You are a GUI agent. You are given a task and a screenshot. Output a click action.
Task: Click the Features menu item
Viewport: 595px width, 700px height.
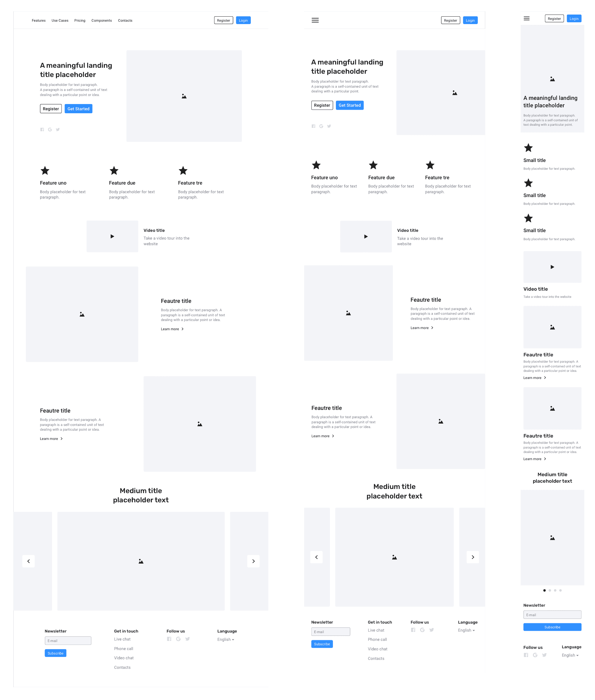pyautogui.click(x=38, y=21)
